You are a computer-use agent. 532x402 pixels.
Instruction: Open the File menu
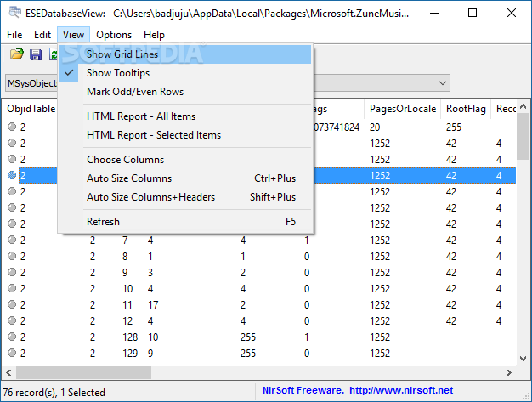click(x=14, y=35)
